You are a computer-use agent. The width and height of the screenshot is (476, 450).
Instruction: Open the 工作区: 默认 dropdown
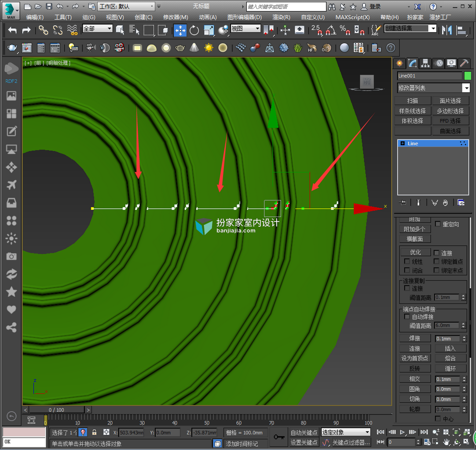126,6
